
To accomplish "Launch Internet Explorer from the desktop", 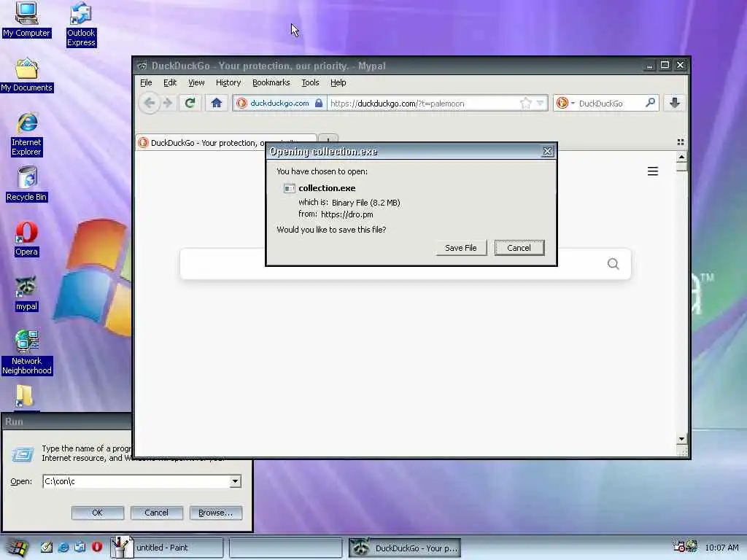I will coord(27,134).
